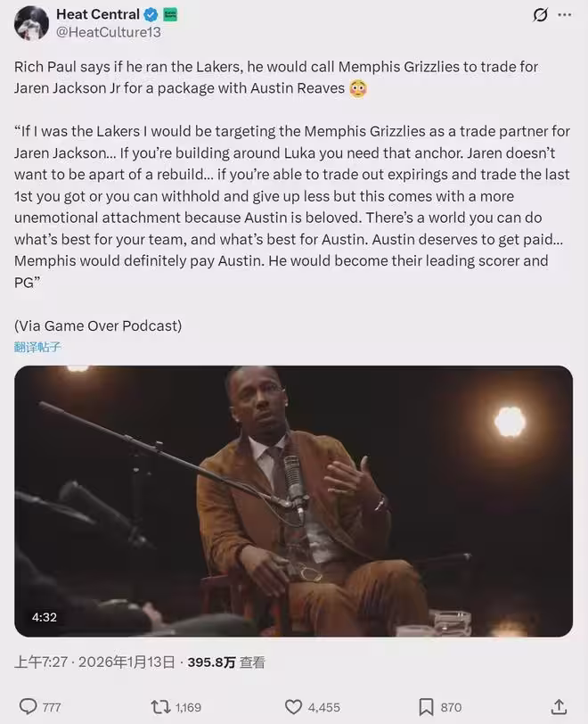This screenshot has width=588, height=724.
Task: Click the Heat Central profile avatar
Action: tap(31, 22)
